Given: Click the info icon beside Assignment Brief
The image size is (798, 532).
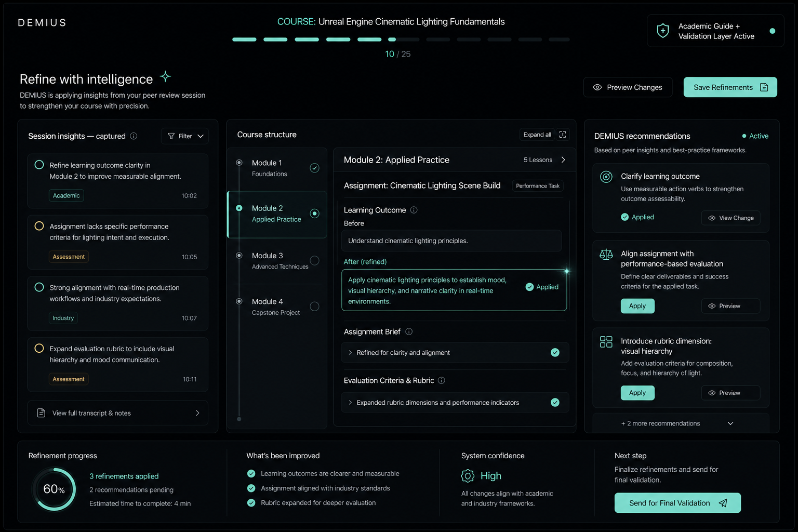Looking at the screenshot, I should (409, 331).
